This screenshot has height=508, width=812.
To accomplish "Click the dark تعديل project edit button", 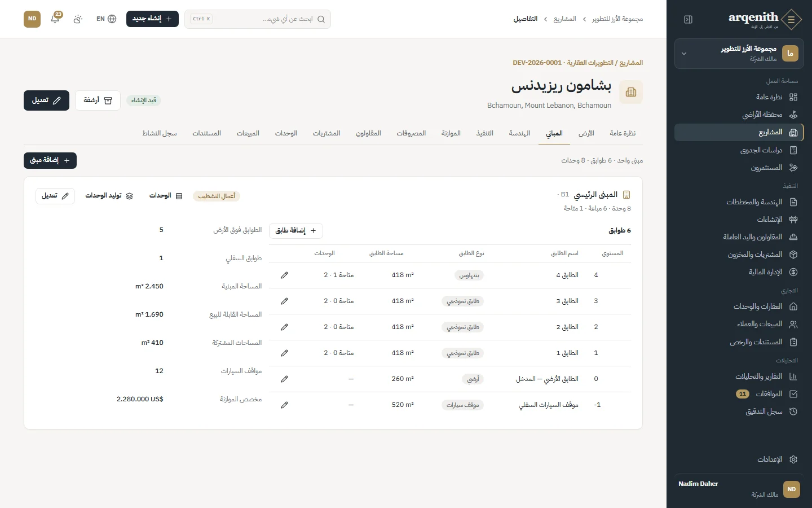I will [46, 100].
